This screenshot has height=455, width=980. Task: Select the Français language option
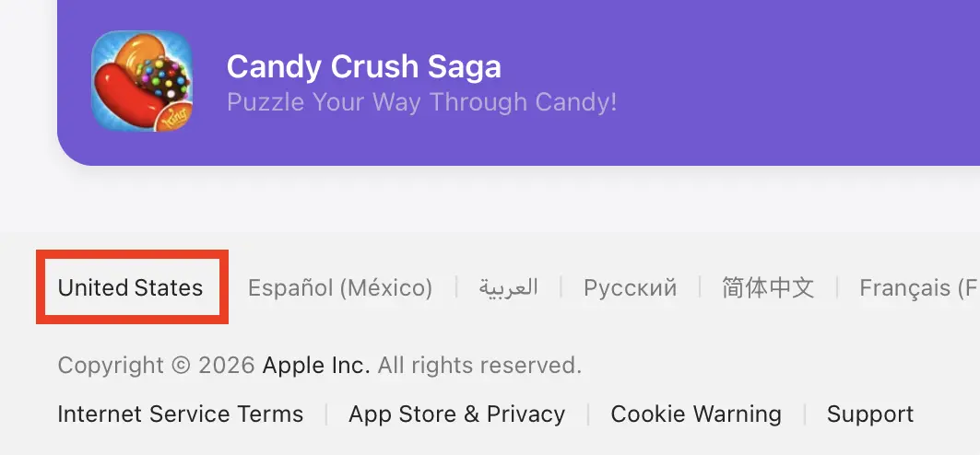click(x=917, y=288)
